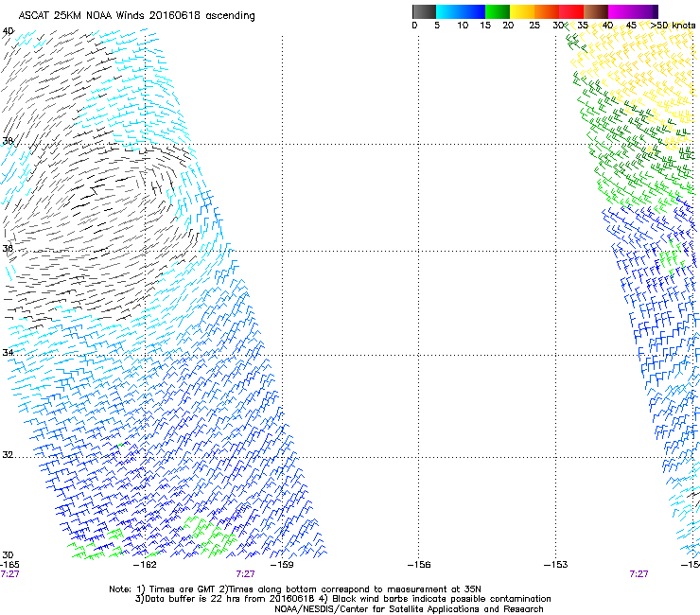Choose the brown 35-40 knots color segment
The height and width of the screenshot is (615, 700).
[596, 11]
